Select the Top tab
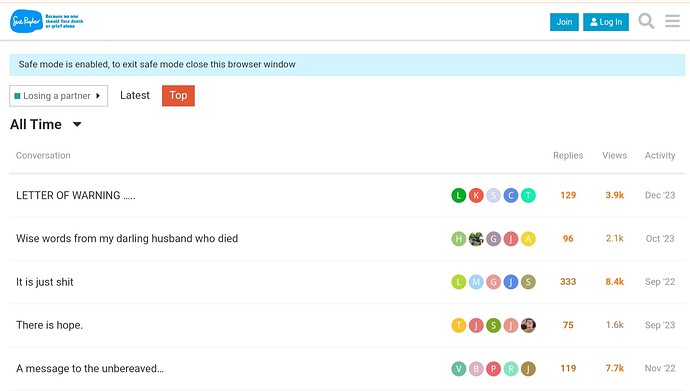 coord(178,95)
